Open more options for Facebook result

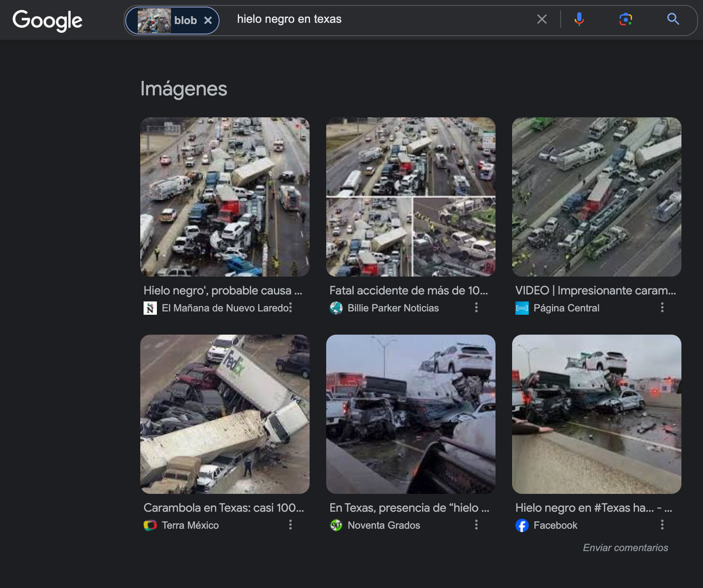coord(662,525)
